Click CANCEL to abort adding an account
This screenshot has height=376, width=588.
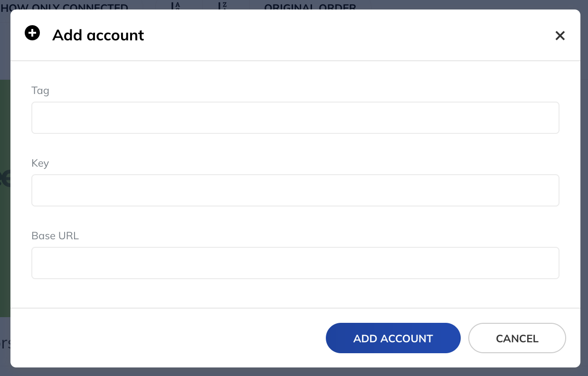[517, 338]
